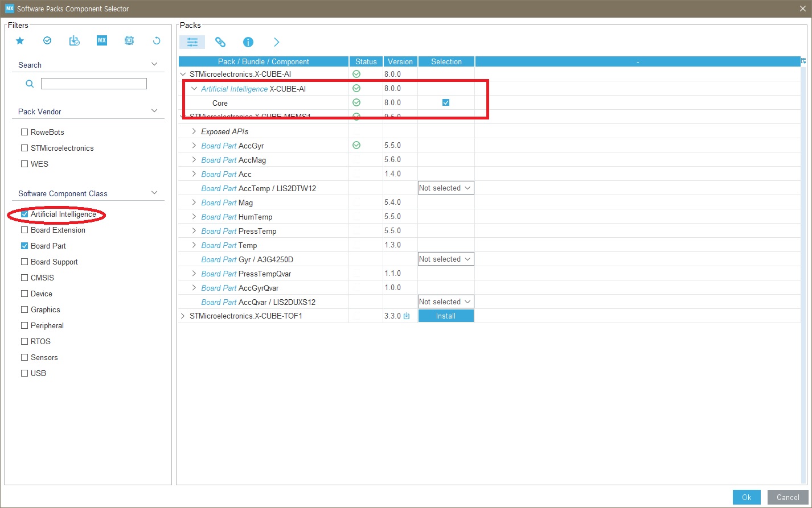Open selection dropdown for AccTemp / LIS2DTW12

[446, 188]
